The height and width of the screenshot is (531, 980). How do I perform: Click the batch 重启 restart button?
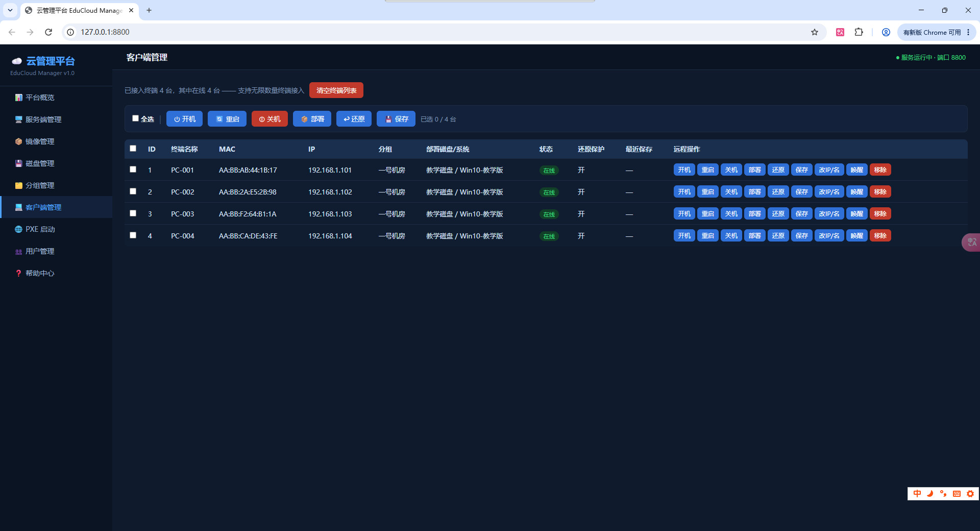[x=227, y=119]
